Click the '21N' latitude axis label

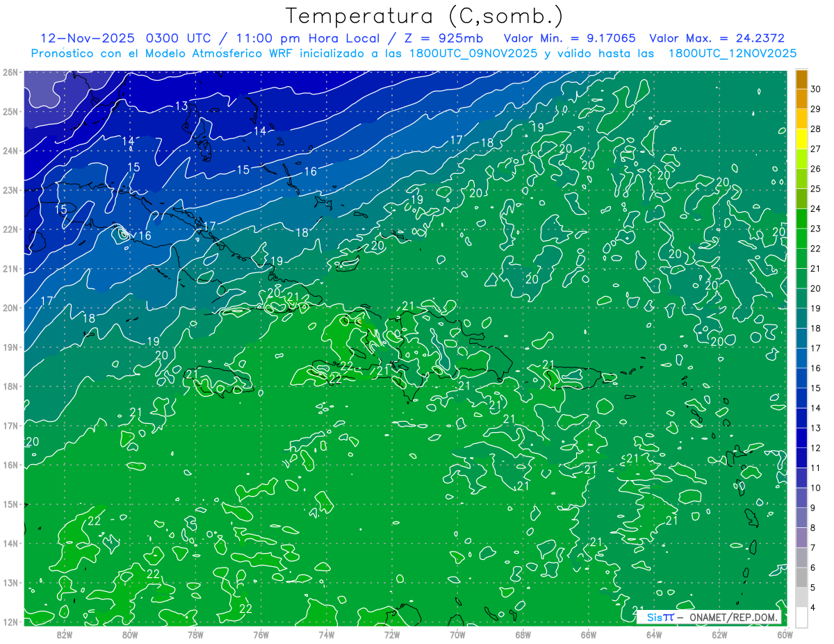point(10,268)
